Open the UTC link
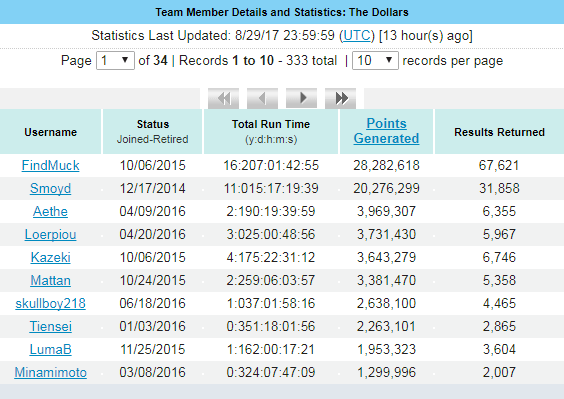Screen dimensions: 564x399 coord(357,36)
